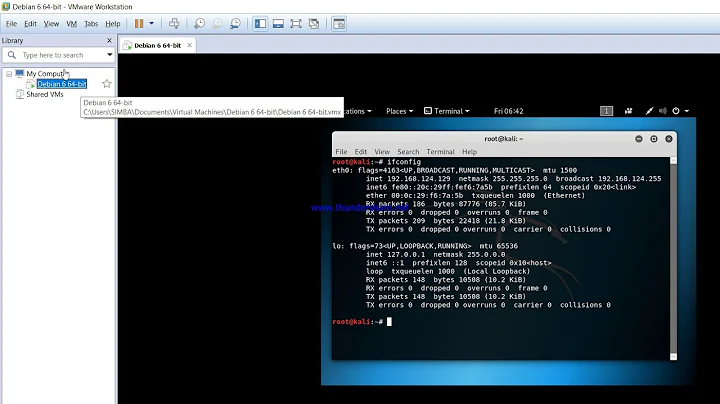Send Ctrl+Alt+Del to the virtual machine
The width and height of the screenshot is (720, 404).
pos(174,23)
